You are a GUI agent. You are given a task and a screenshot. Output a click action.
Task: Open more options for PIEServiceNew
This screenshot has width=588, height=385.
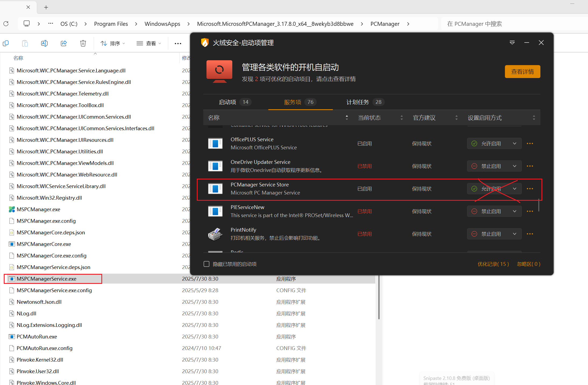coord(530,211)
